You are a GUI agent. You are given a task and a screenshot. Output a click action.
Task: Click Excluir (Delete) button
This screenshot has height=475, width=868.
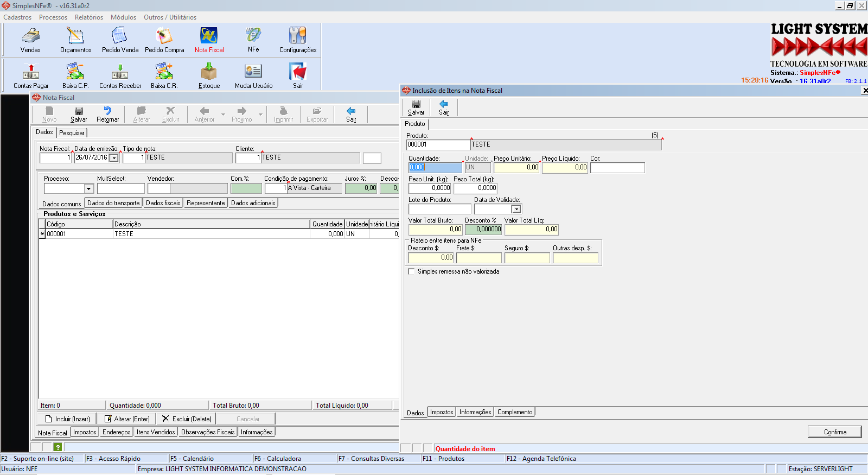(186, 419)
